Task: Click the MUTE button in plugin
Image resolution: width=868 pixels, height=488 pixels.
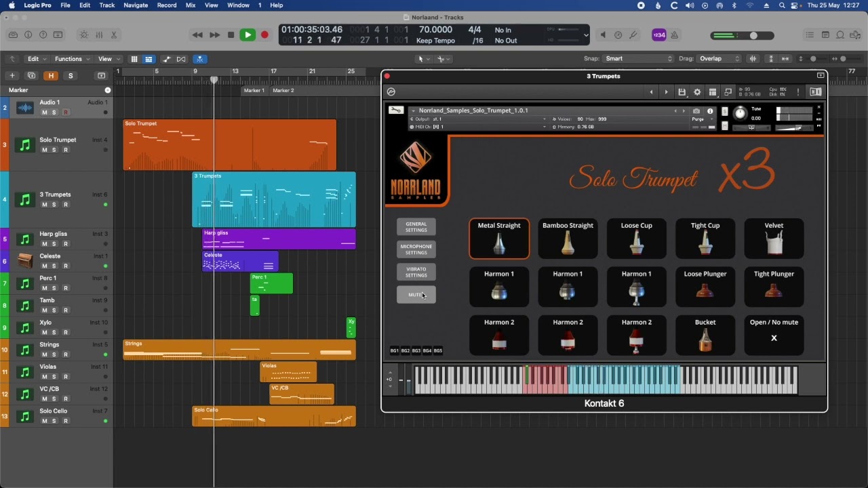Action: [416, 295]
